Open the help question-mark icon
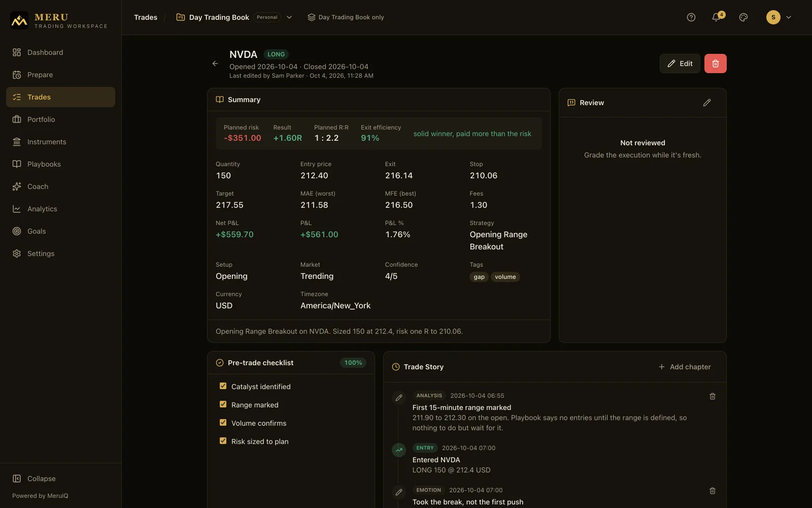812x508 pixels. click(691, 17)
